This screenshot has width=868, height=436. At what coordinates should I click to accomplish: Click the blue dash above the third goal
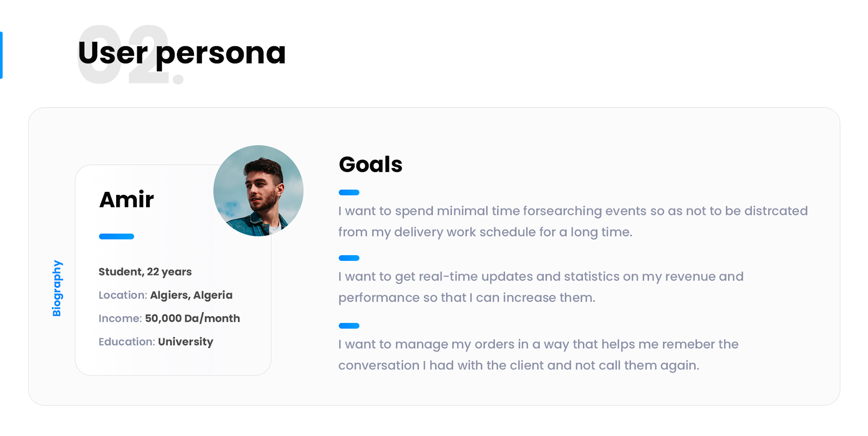(349, 326)
